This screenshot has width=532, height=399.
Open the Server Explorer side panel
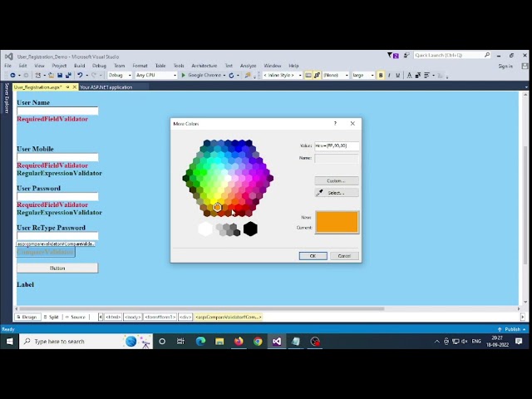[x=7, y=98]
